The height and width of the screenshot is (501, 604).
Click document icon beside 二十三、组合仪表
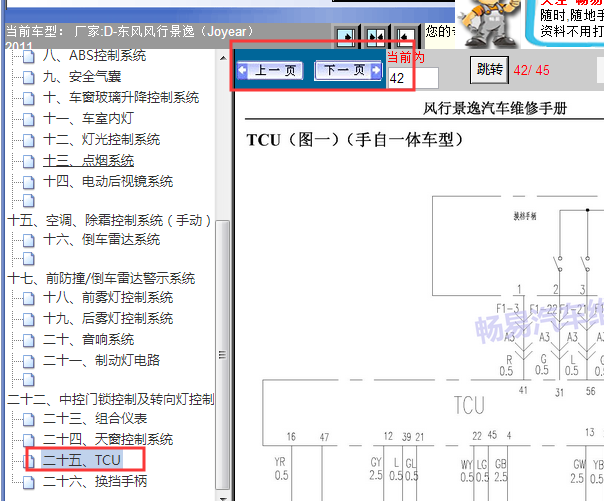(x=28, y=419)
